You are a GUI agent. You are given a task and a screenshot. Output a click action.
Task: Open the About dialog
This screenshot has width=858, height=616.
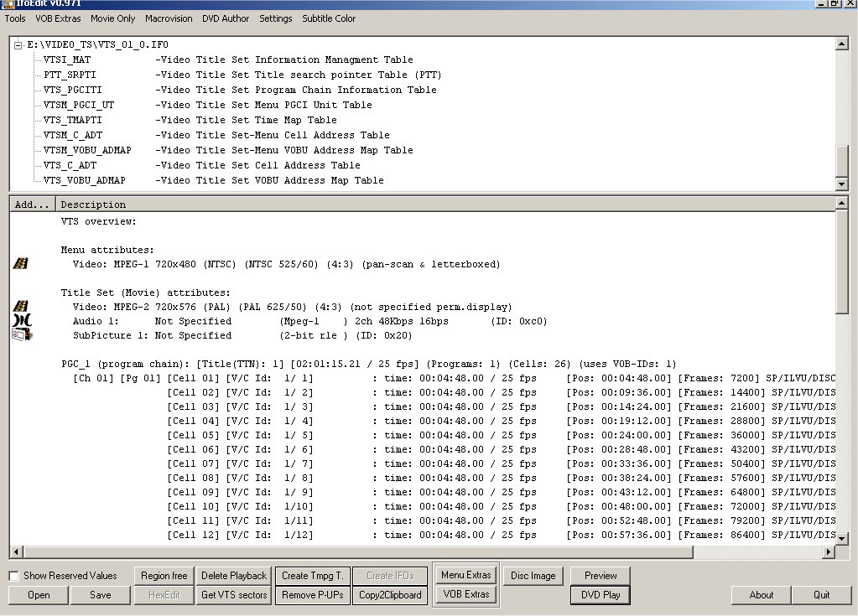tap(762, 595)
